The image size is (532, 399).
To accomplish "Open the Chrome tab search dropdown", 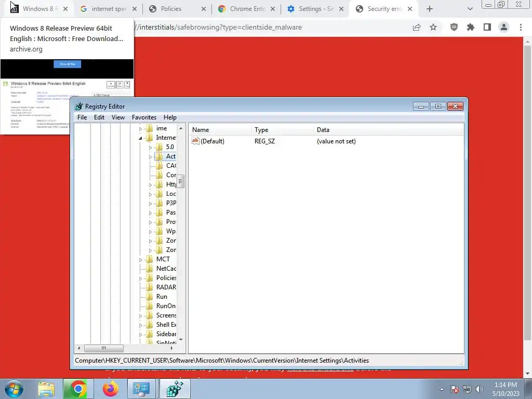I will [x=470, y=9].
